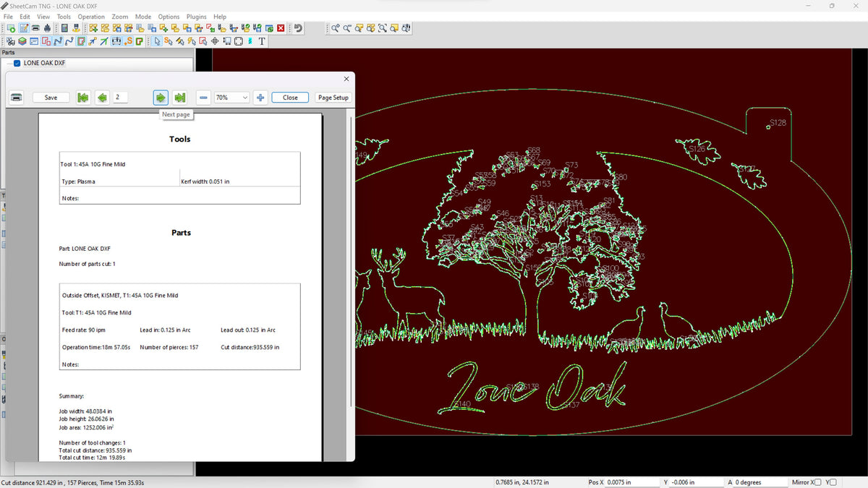The image size is (868, 488).
Task: Click the dashed-frame zoom window magnifier icon
Action: click(382, 28)
